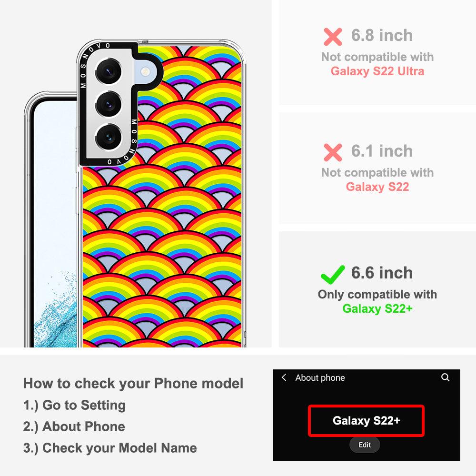Click the pink Galaxy S22 text
The width and height of the screenshot is (476, 476).
tap(377, 187)
